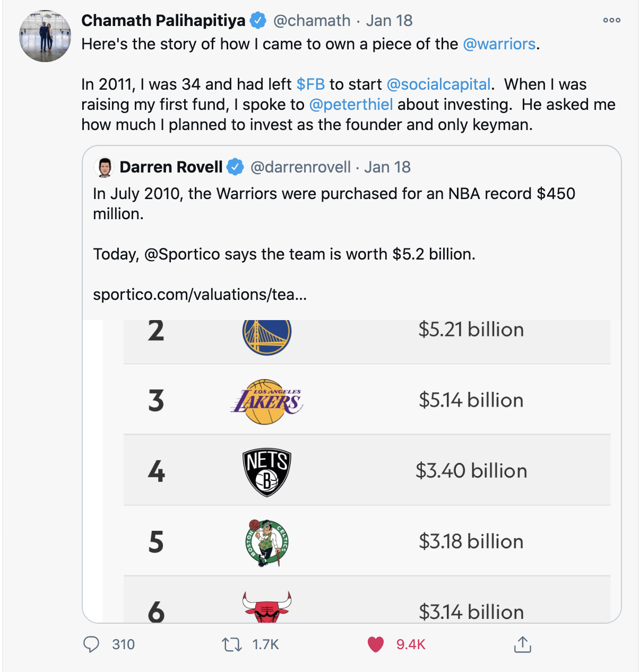640x672 pixels.
Task: Click the retweet arrows icon
Action: point(231,644)
